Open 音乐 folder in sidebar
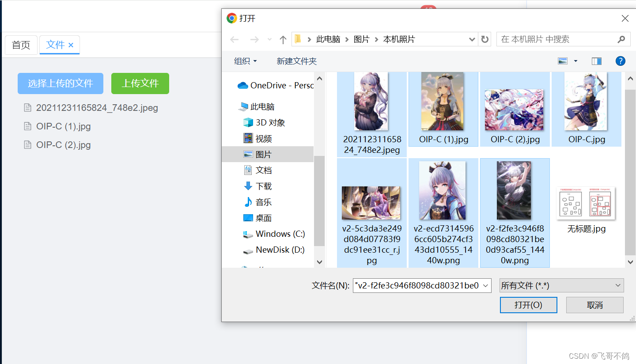Image resolution: width=636 pixels, height=364 pixels. (x=258, y=202)
